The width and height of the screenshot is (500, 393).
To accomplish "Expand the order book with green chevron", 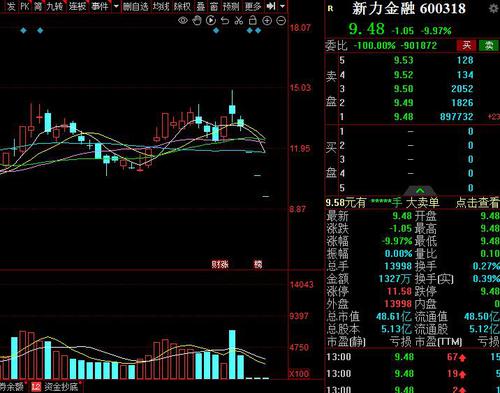I will pos(420,191).
